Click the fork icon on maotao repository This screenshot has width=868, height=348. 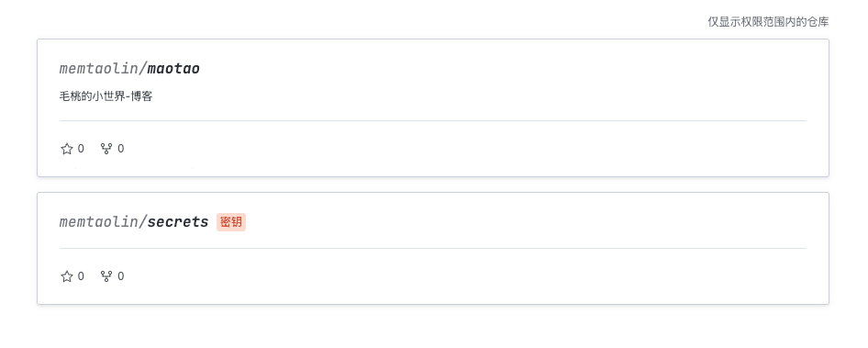[x=106, y=149]
